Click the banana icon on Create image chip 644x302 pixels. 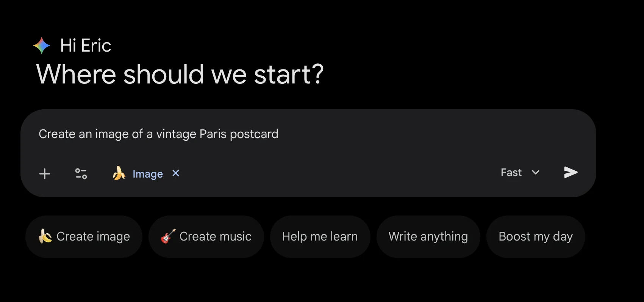point(45,236)
